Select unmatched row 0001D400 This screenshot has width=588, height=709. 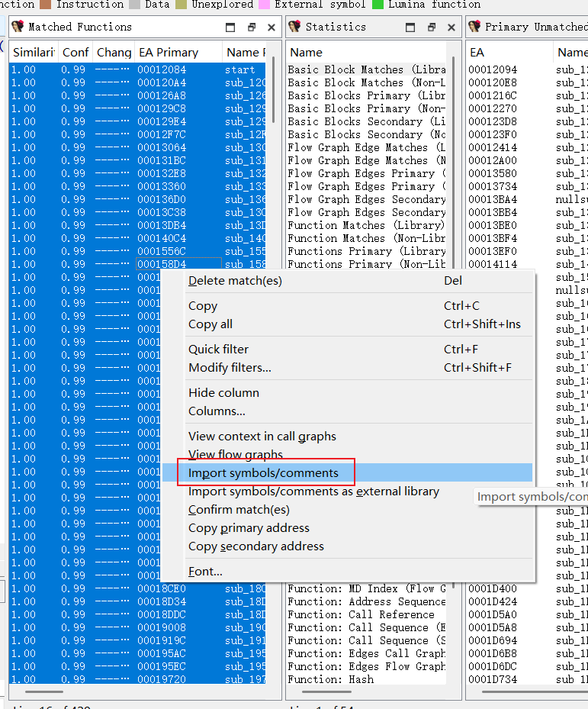click(527, 588)
